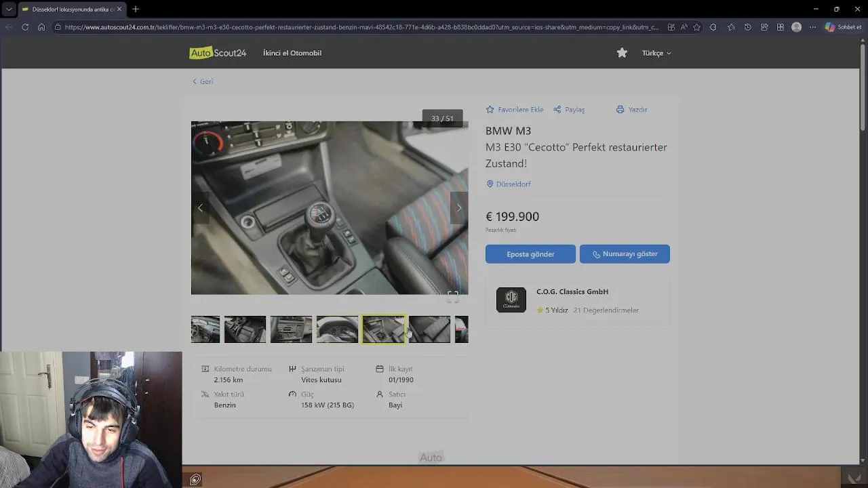Open browser history panel

(747, 27)
